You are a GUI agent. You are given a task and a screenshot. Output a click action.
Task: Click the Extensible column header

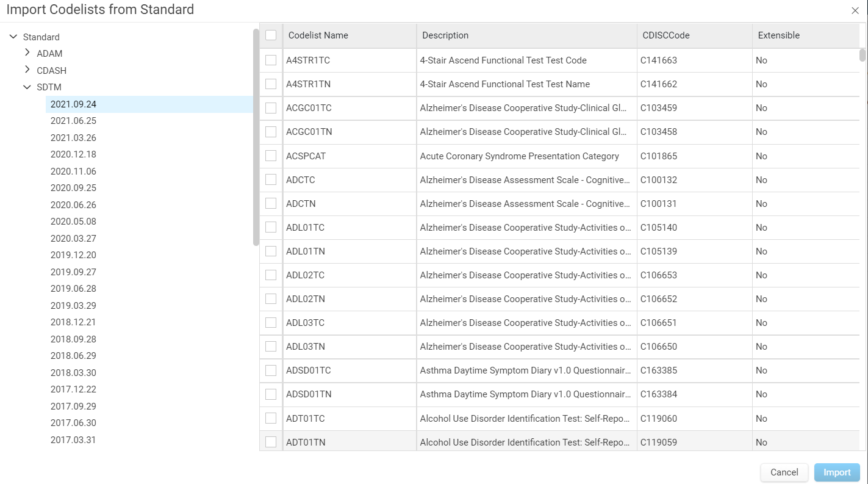point(779,35)
